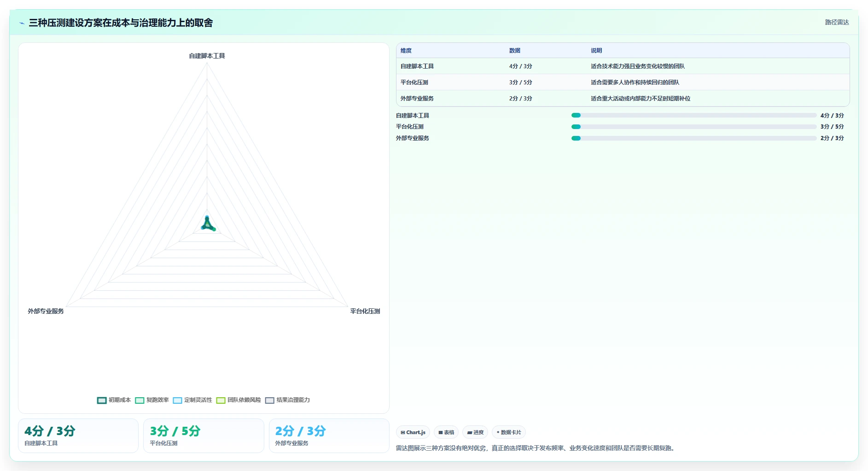The height and width of the screenshot is (471, 868).
Task: Click the 自建脚本工具 progress bar
Action: point(694,115)
